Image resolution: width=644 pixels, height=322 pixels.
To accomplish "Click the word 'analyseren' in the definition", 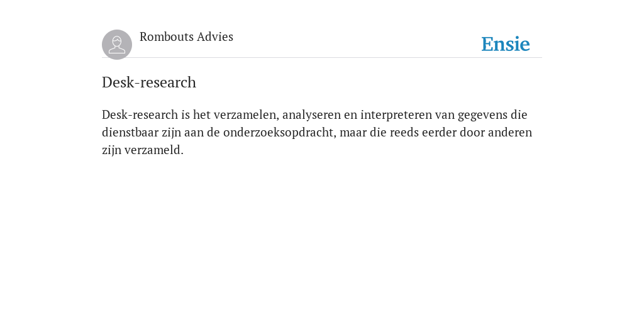I will coord(311,116).
